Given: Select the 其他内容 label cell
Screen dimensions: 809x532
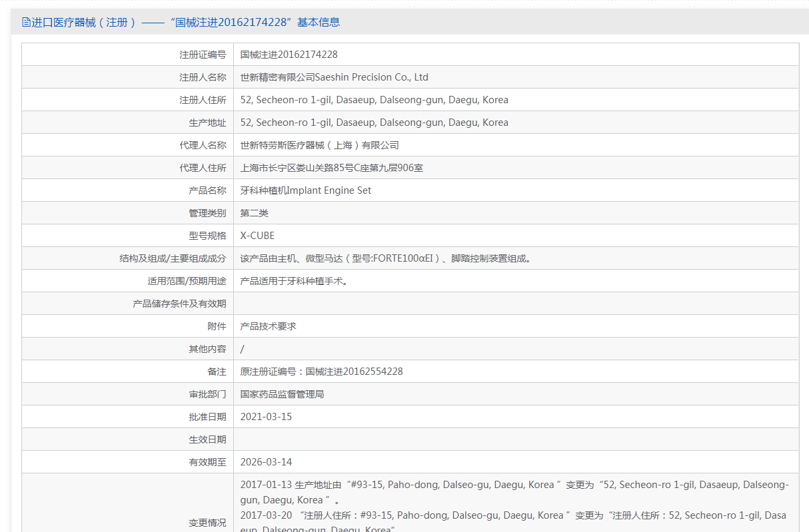Looking at the screenshot, I should pyautogui.click(x=127, y=349).
